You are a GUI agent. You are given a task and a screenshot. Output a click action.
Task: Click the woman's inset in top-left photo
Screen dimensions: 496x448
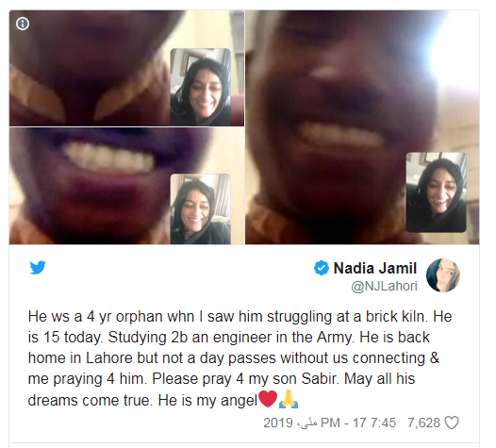coord(201,87)
